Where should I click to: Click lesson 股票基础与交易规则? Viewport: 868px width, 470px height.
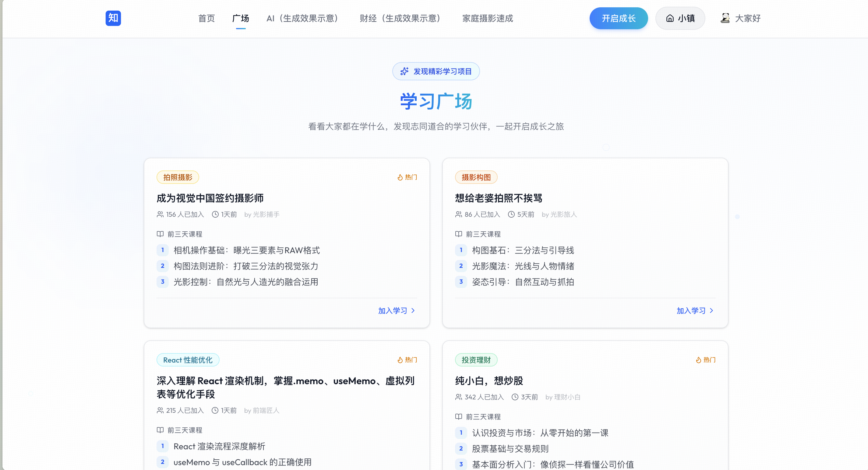[x=510, y=449]
